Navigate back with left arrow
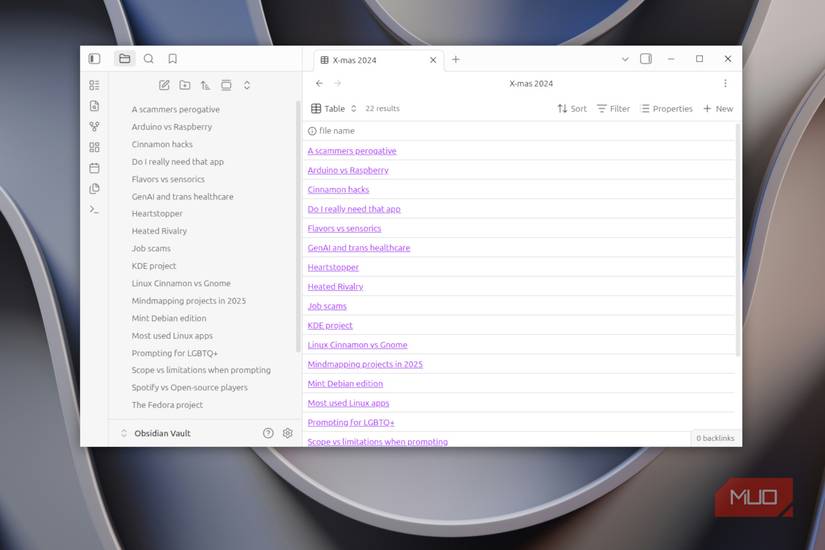The width and height of the screenshot is (825, 550). 319,83
